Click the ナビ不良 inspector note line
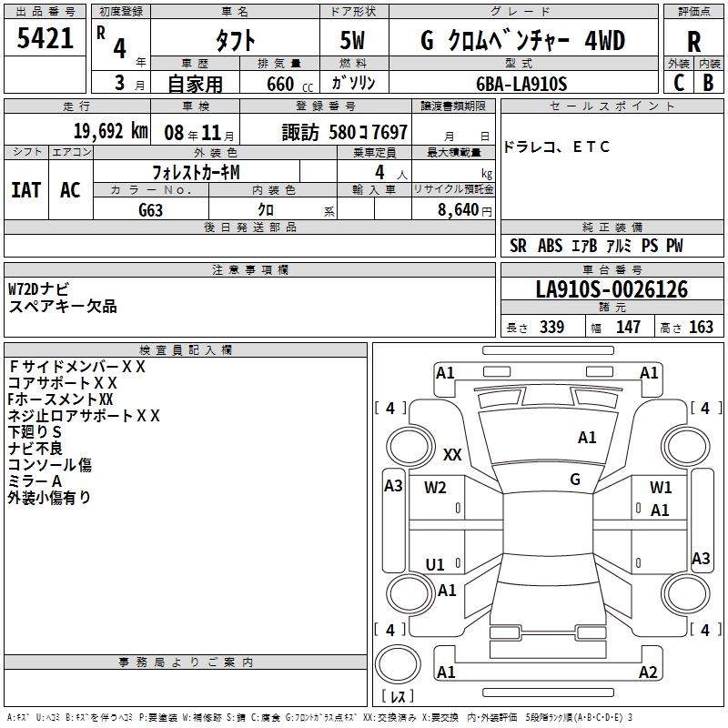 pyautogui.click(x=35, y=449)
